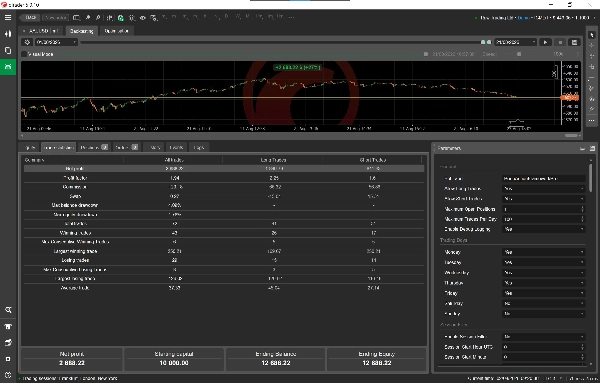Open the store icon in left sidebar
Screen dimensions: 600x383
point(8,326)
